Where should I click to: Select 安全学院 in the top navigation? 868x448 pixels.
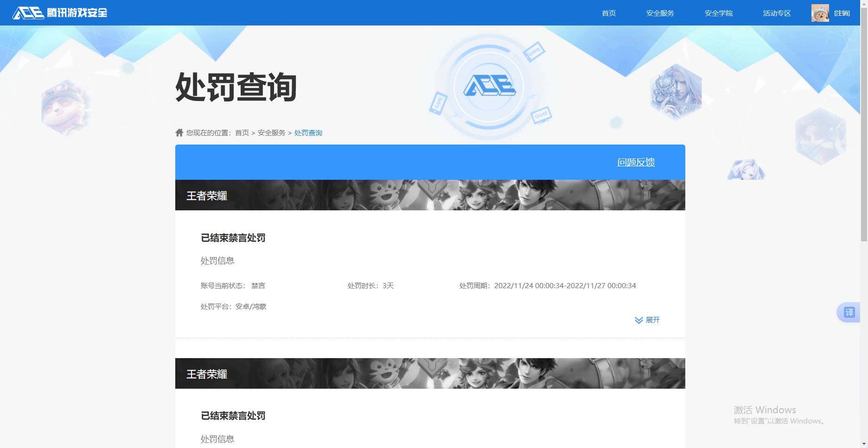tap(718, 13)
